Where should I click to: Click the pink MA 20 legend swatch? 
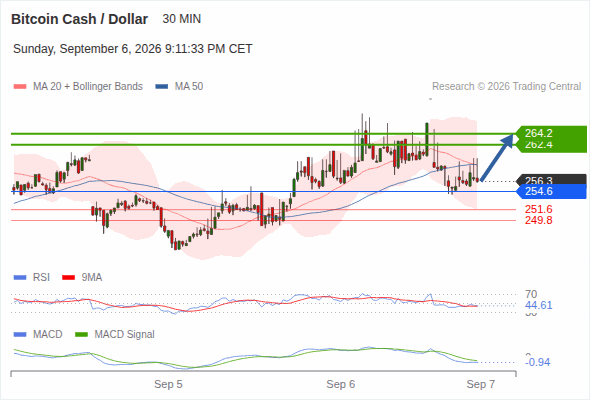(x=20, y=87)
